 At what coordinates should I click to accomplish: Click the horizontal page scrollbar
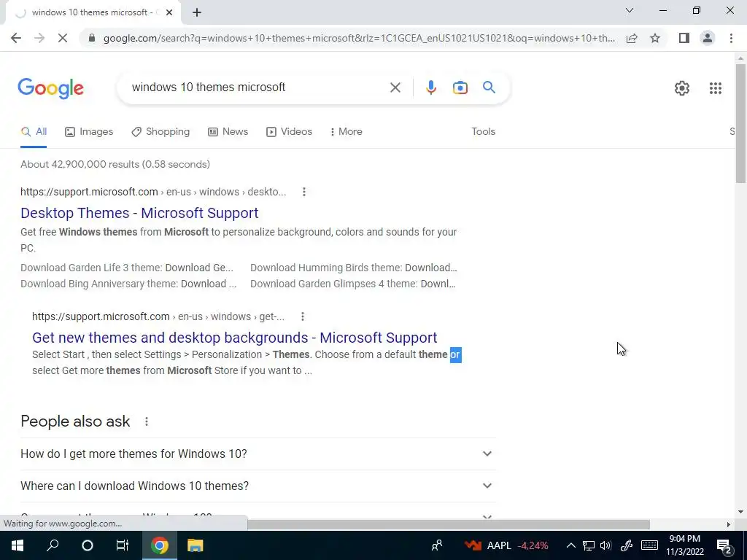coord(449,524)
